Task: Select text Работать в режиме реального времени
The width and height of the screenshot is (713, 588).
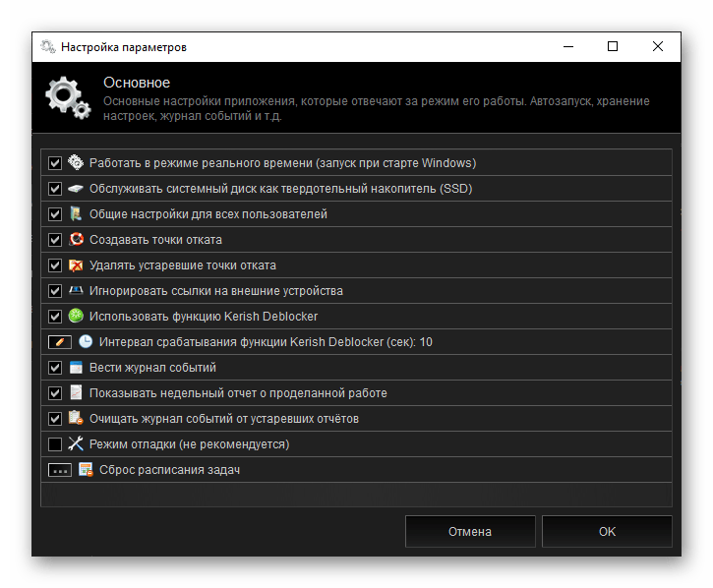Action: (x=201, y=163)
